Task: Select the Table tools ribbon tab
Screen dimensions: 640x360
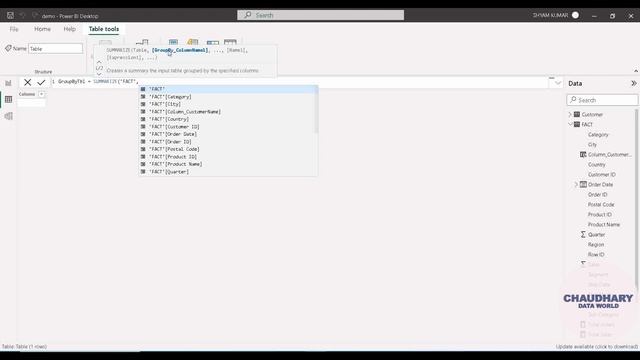Action: click(x=104, y=29)
